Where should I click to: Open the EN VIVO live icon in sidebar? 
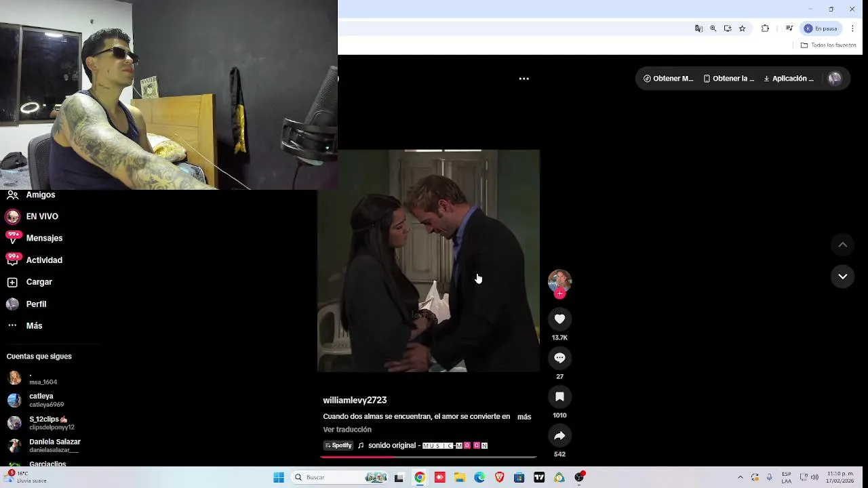pos(12,216)
